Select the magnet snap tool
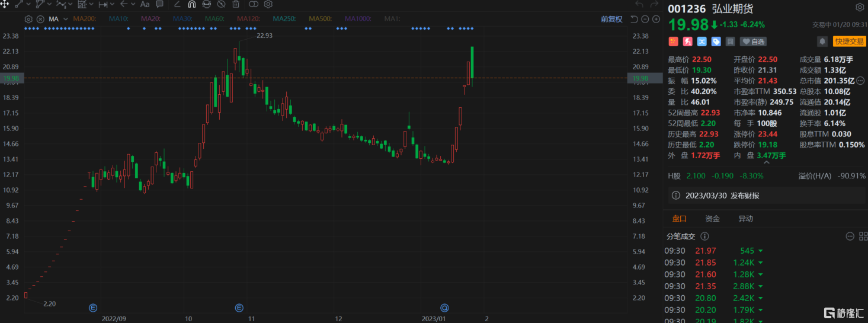This screenshot has height=323, width=868. (192, 4)
